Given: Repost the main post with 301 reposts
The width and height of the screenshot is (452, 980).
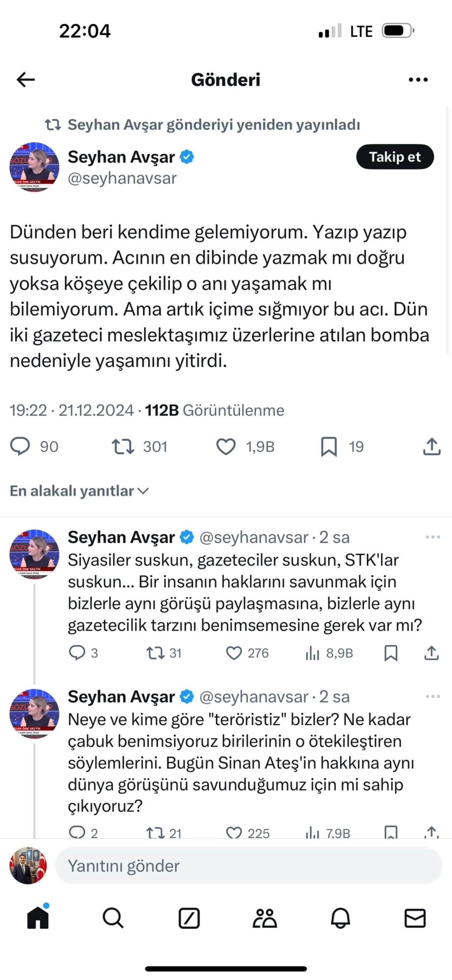Looking at the screenshot, I should tap(123, 447).
